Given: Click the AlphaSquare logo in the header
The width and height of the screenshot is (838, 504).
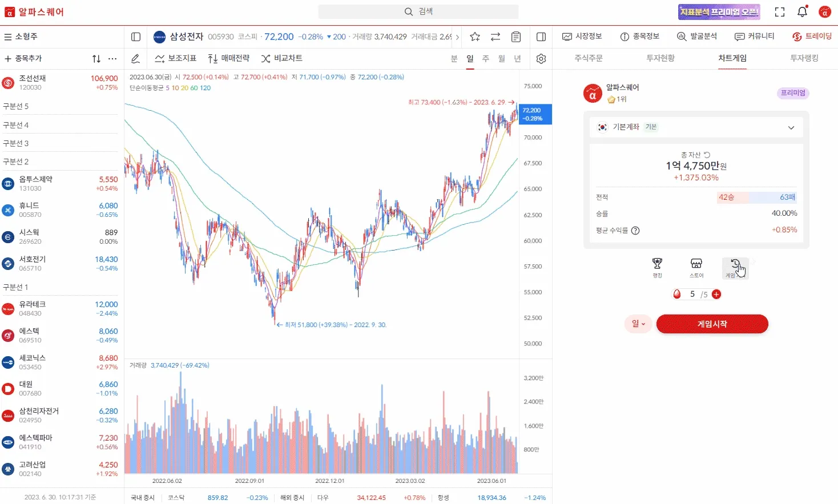Looking at the screenshot, I should [34, 12].
